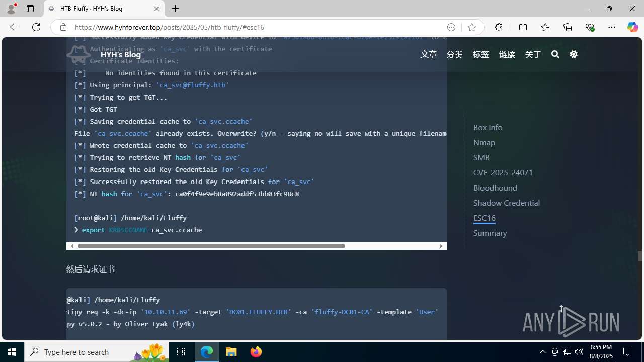This screenshot has width=644, height=362.
Task: Open the Action Center notifications icon
Action: click(628, 352)
